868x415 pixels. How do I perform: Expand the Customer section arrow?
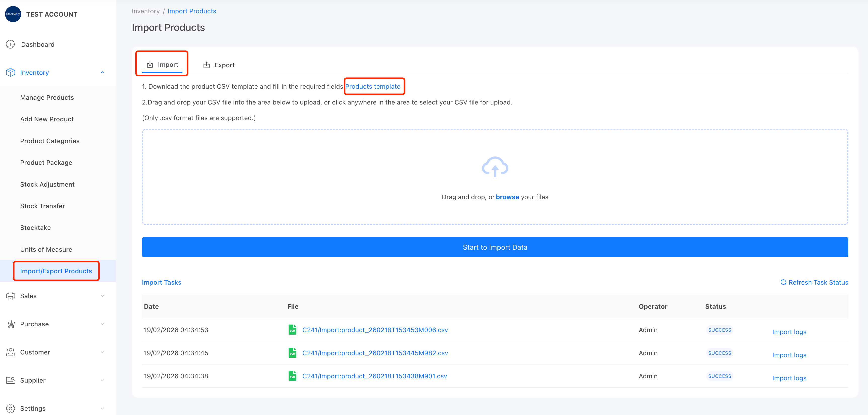pos(102,352)
